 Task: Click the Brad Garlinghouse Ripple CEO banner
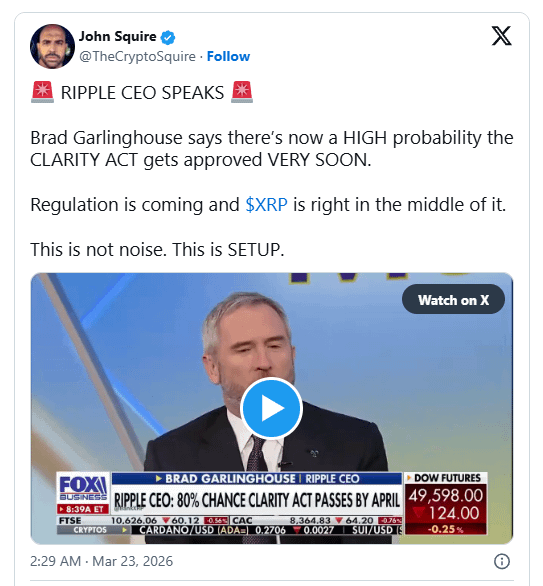click(257, 479)
